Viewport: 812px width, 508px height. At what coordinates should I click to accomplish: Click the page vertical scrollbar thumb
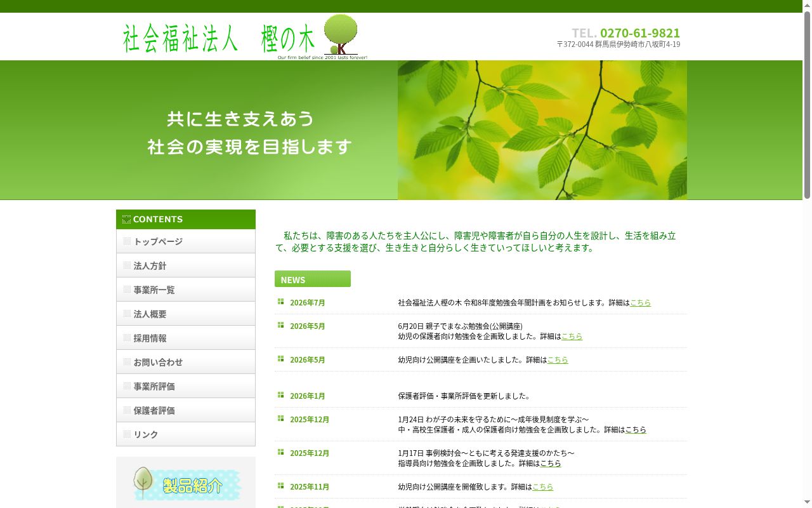tap(807, 105)
